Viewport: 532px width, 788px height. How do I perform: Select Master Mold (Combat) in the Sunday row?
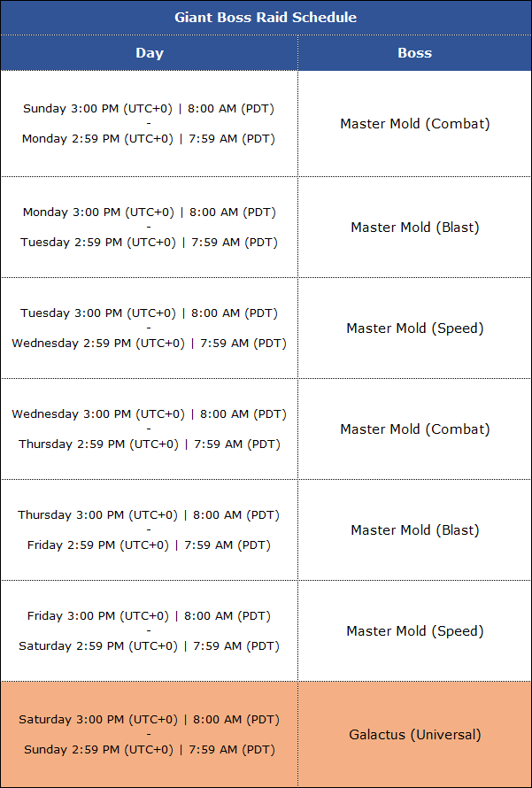[x=414, y=124]
